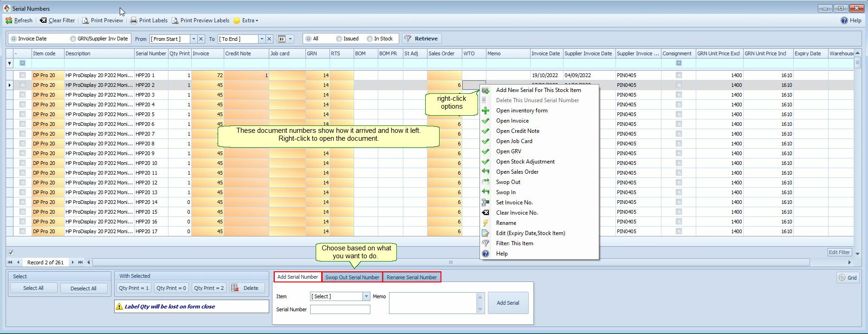Click Qty Print = 0 button
The width and height of the screenshot is (868, 334).
pyautogui.click(x=171, y=288)
